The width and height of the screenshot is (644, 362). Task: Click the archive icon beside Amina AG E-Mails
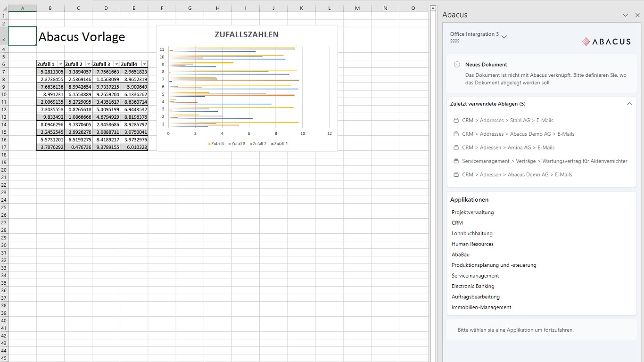pyautogui.click(x=456, y=148)
